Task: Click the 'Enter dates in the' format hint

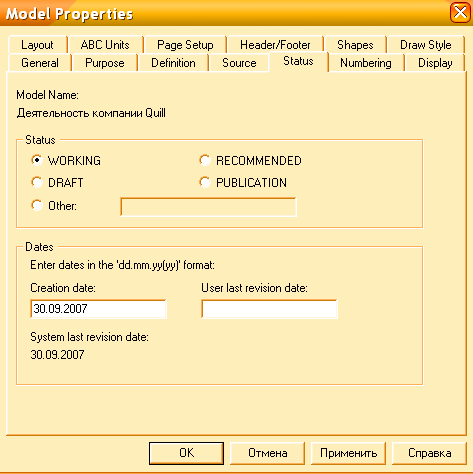Action: pos(122,265)
